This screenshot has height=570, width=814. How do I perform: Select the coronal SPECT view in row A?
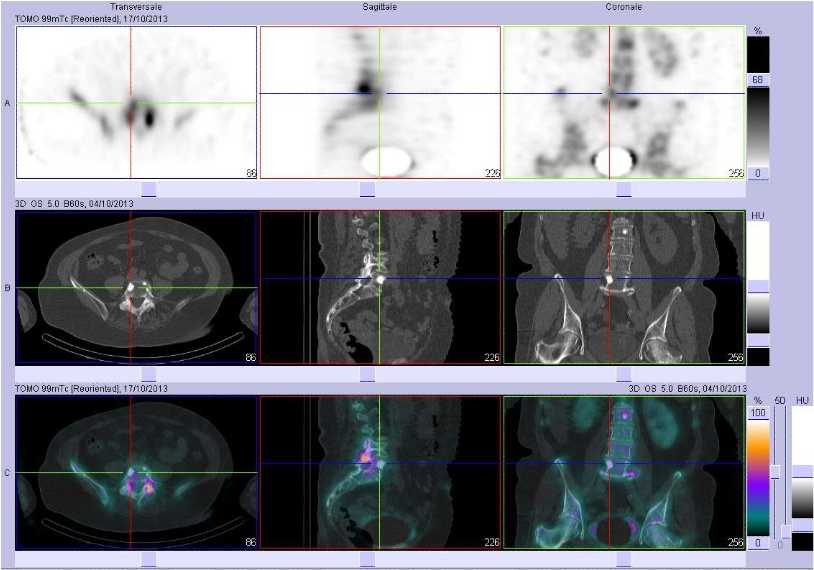pyautogui.click(x=625, y=102)
